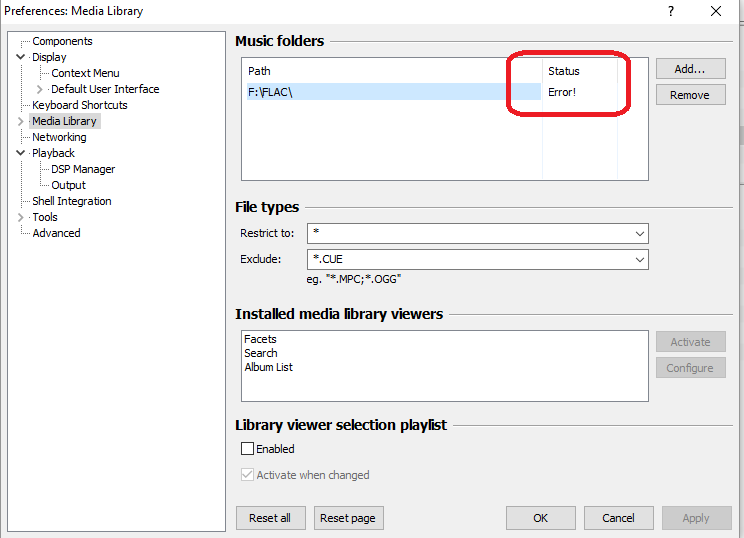Expand the Media Library tree node
This screenshot has height=538, width=744.
pos(21,121)
